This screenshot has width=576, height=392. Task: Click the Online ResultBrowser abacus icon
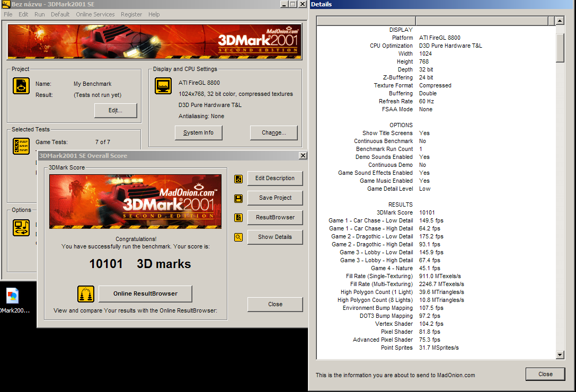click(85, 293)
